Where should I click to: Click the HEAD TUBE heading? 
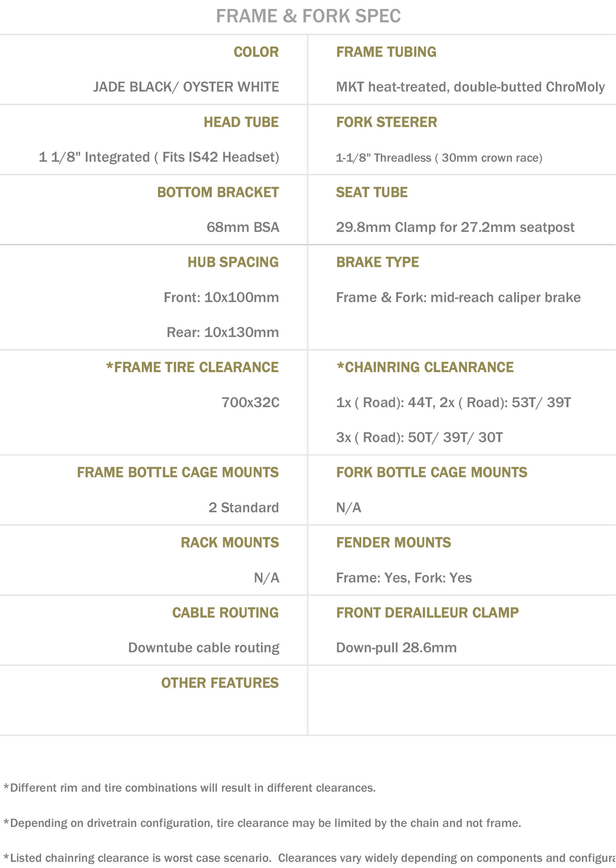point(241,122)
